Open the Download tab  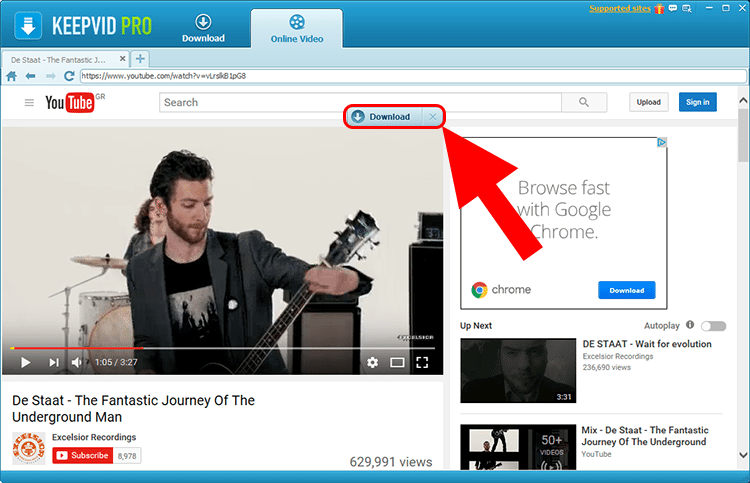point(203,28)
